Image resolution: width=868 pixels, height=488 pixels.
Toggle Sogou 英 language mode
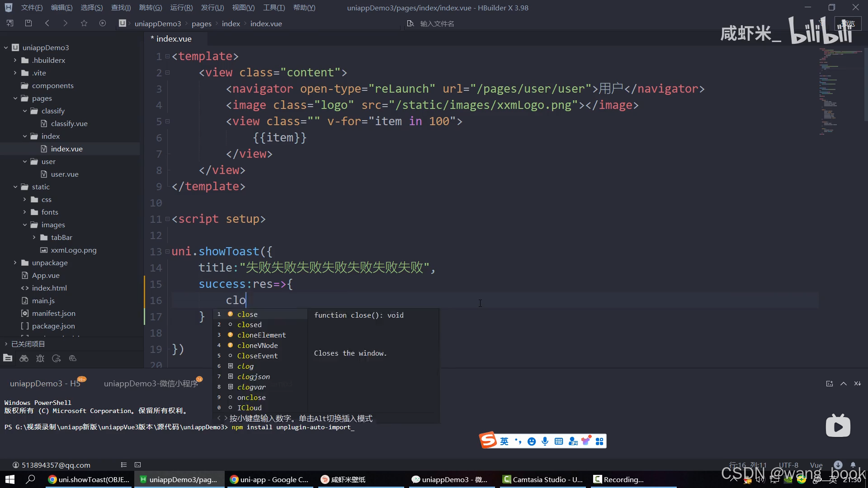504,441
